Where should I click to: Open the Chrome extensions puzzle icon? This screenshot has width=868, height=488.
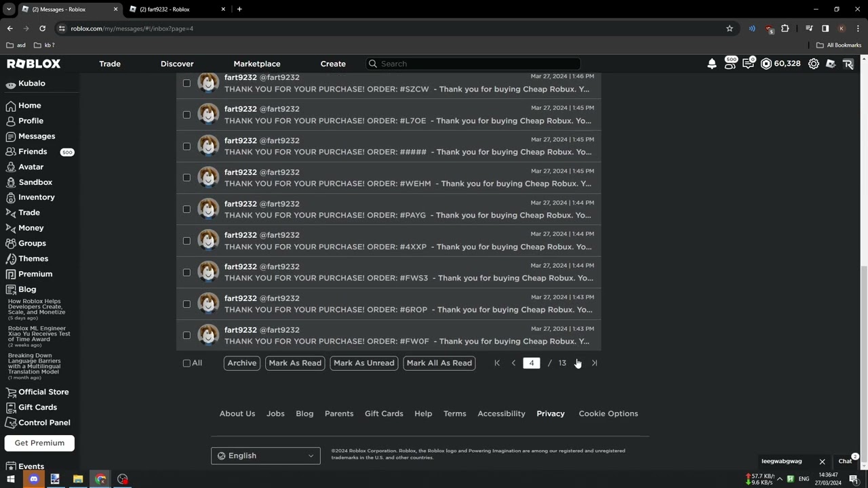785,28
